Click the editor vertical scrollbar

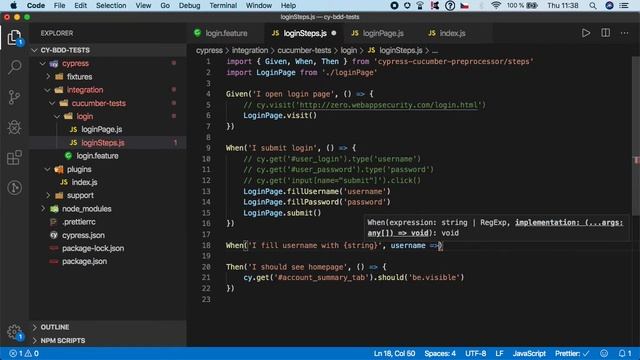636,137
